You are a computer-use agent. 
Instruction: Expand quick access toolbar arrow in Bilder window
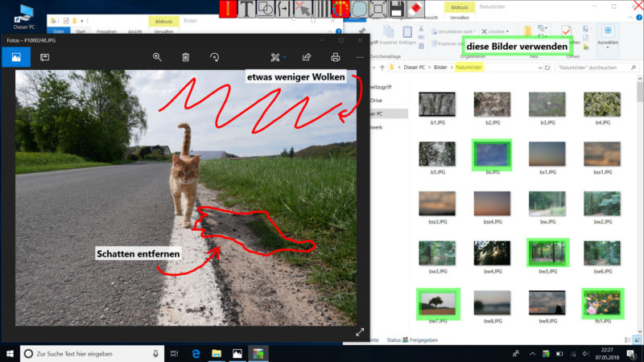(x=82, y=21)
